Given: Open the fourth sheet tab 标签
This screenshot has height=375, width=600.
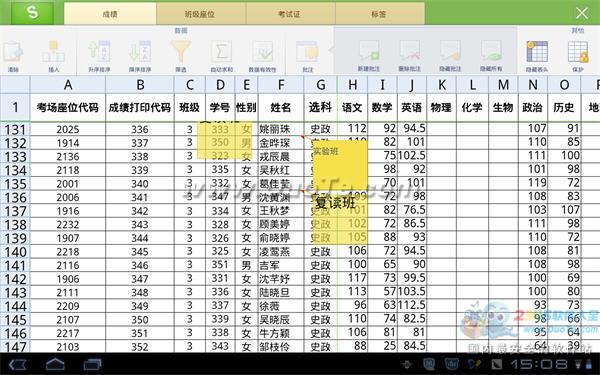Looking at the screenshot, I should [380, 14].
